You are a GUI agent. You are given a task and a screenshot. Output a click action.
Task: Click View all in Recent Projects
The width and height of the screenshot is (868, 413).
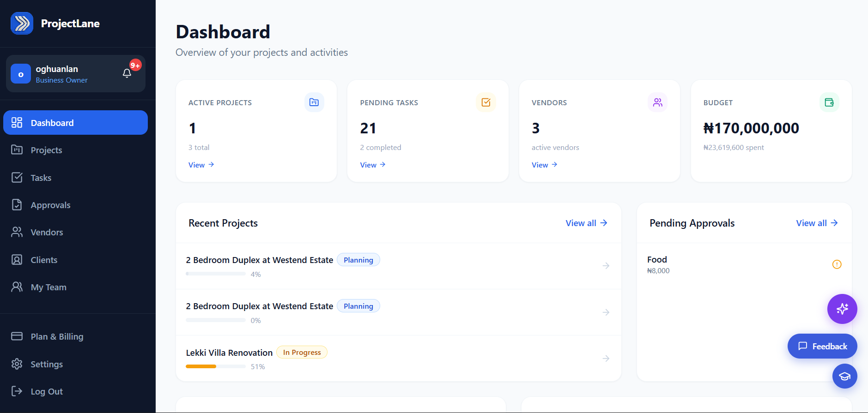(x=587, y=223)
